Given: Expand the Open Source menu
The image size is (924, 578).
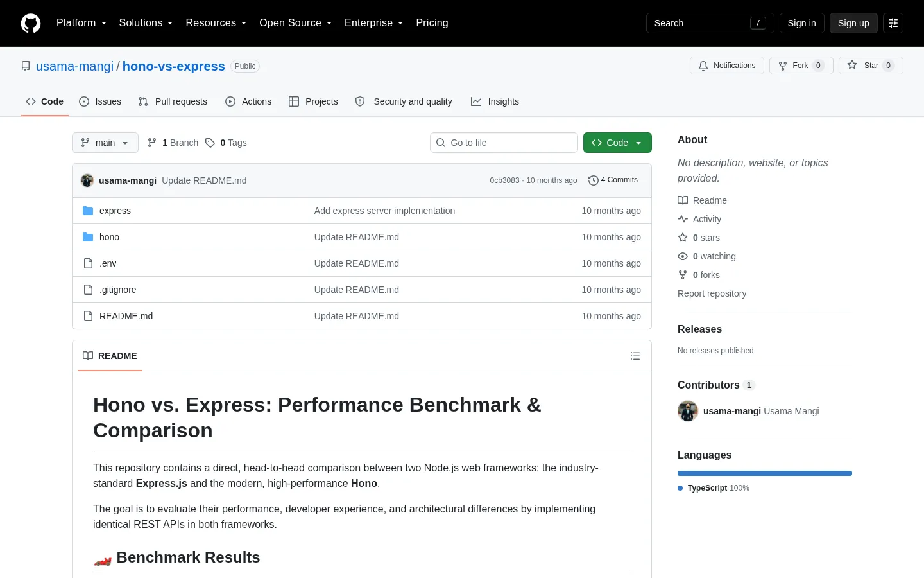Looking at the screenshot, I should [296, 23].
